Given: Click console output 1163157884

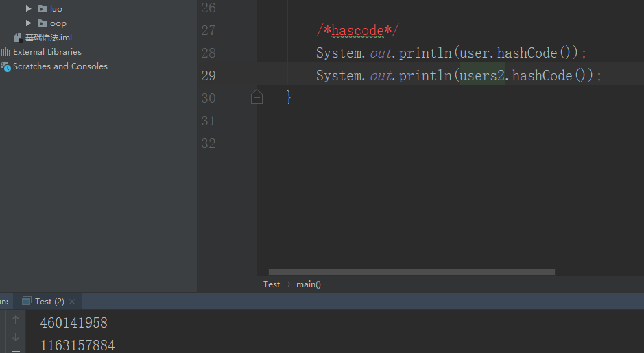Looking at the screenshot, I should [x=77, y=345].
